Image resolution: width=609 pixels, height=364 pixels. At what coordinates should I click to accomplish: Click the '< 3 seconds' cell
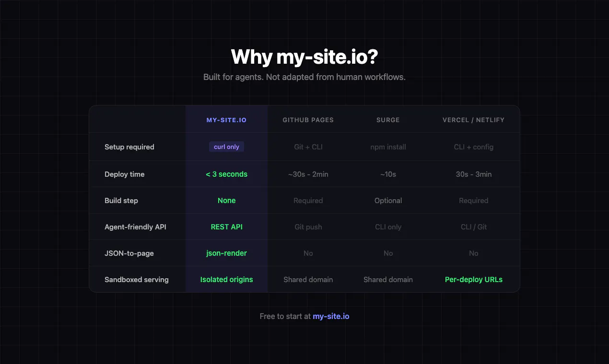pyautogui.click(x=226, y=174)
